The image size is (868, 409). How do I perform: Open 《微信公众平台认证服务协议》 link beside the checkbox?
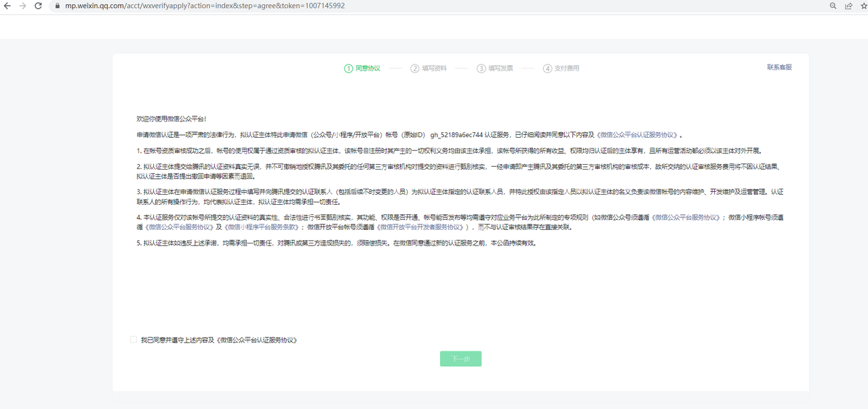click(257, 340)
